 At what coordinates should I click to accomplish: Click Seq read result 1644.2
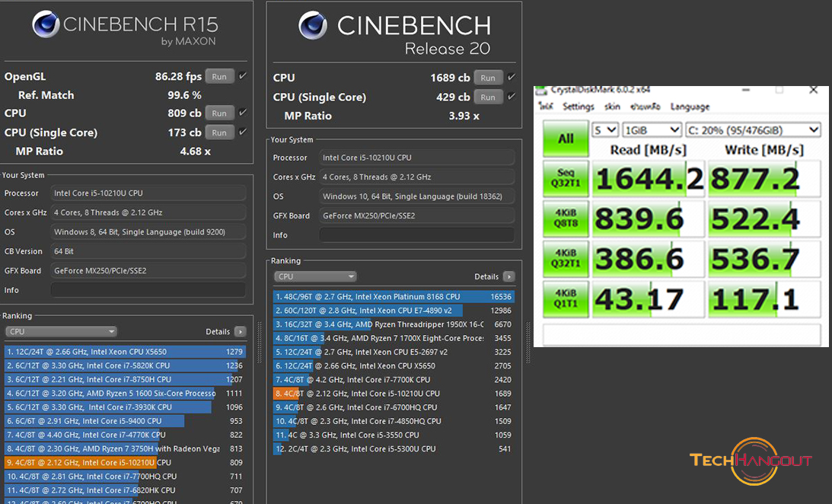click(648, 179)
